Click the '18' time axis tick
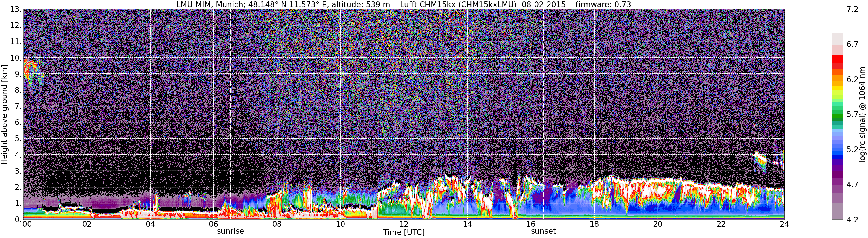Viewport: 868px width, 238px height. pyautogui.click(x=594, y=224)
